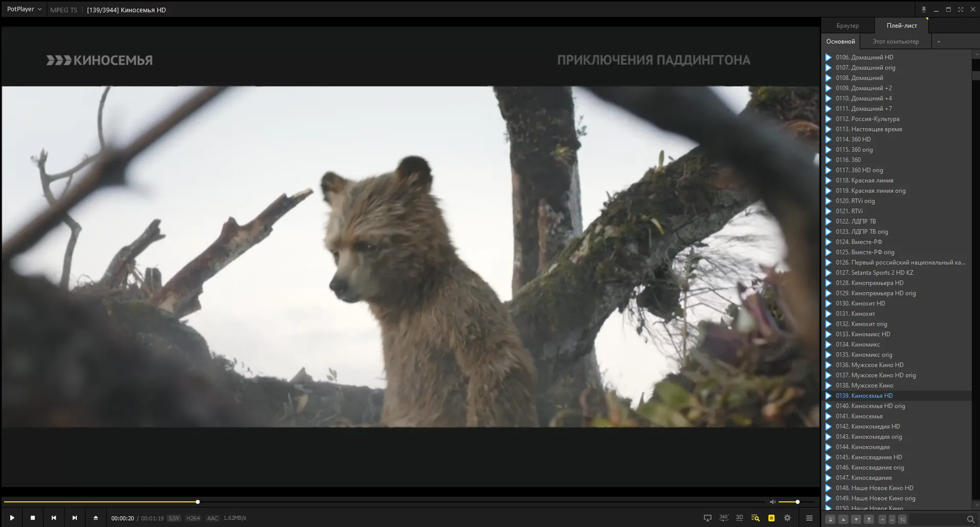Switch to the Браузер tab

click(x=847, y=26)
